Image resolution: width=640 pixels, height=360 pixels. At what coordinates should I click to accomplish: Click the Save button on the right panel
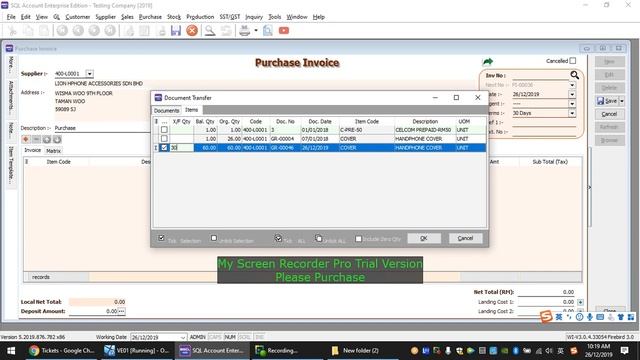pyautogui.click(x=607, y=101)
